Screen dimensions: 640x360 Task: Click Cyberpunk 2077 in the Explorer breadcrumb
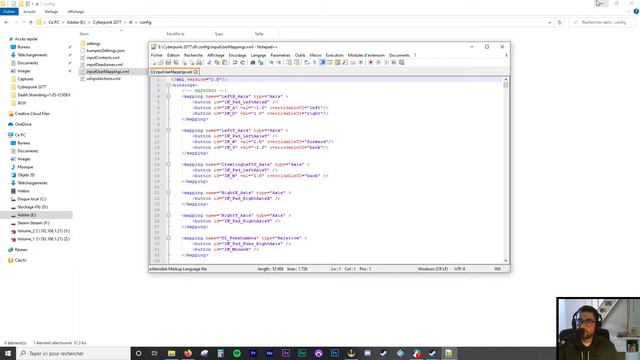(107, 22)
